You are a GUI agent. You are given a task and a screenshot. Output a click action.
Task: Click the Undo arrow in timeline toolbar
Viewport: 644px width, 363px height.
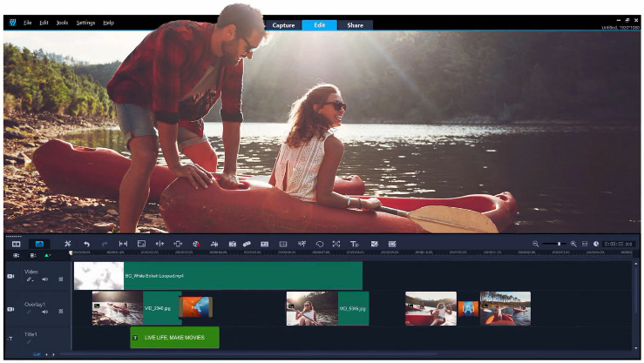[86, 245]
